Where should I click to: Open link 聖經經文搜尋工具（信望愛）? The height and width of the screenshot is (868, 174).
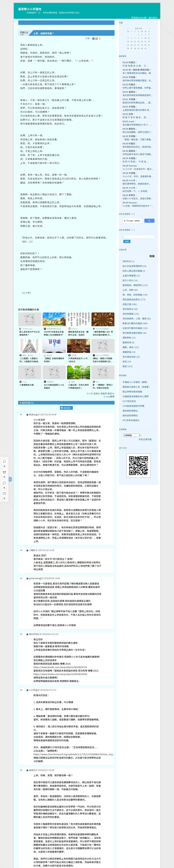pyautogui.click(x=136, y=387)
